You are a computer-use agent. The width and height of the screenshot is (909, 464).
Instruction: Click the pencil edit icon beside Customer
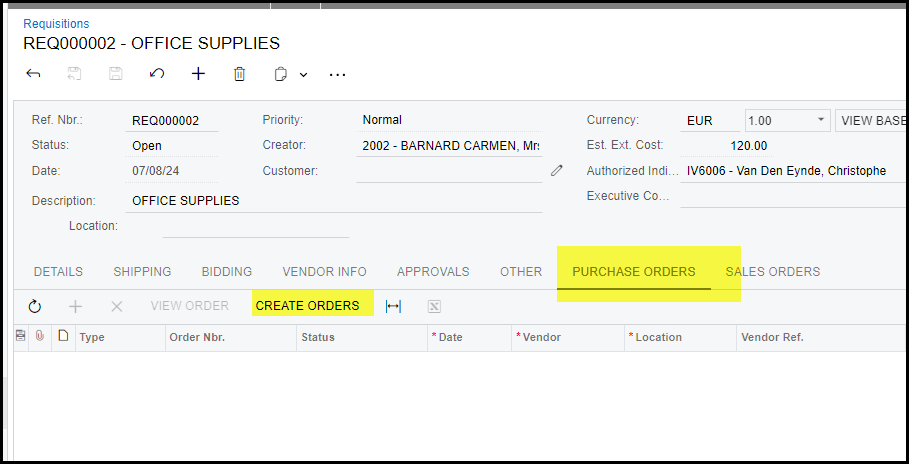point(557,171)
